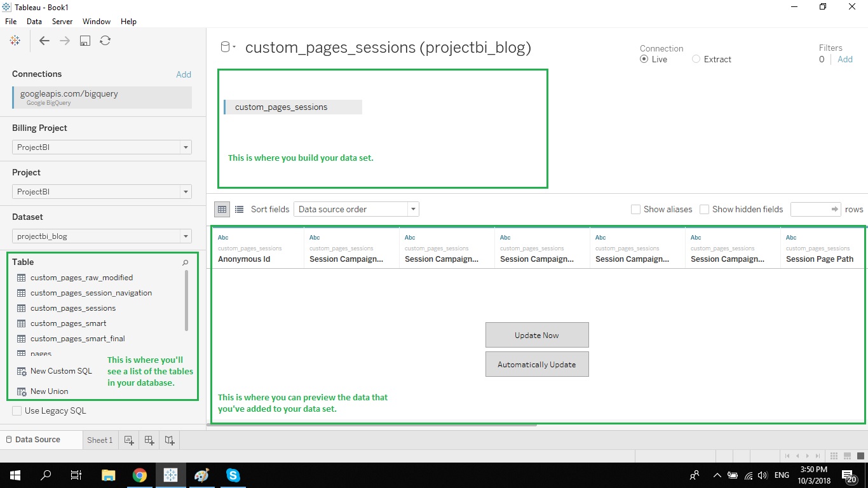868x488 pixels.
Task: Open File Explorer from taskbar
Action: [x=109, y=475]
